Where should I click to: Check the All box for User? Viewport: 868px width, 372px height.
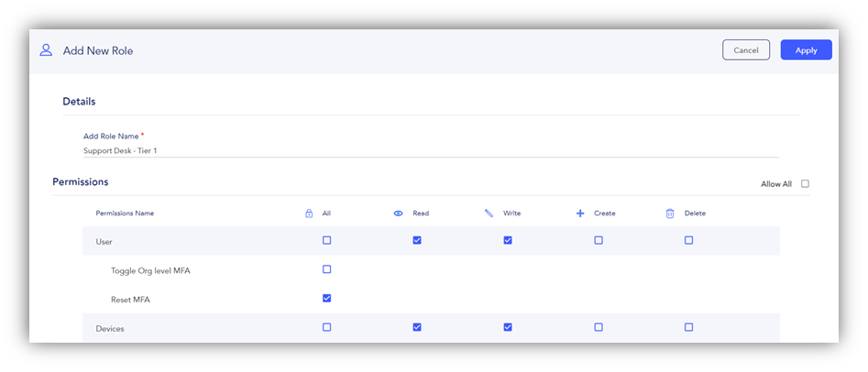tap(326, 240)
